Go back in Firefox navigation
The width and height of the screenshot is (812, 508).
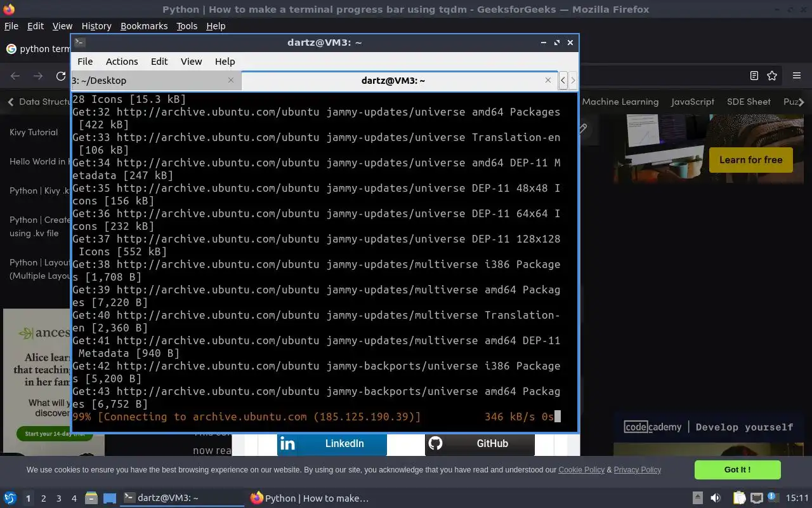coord(15,76)
